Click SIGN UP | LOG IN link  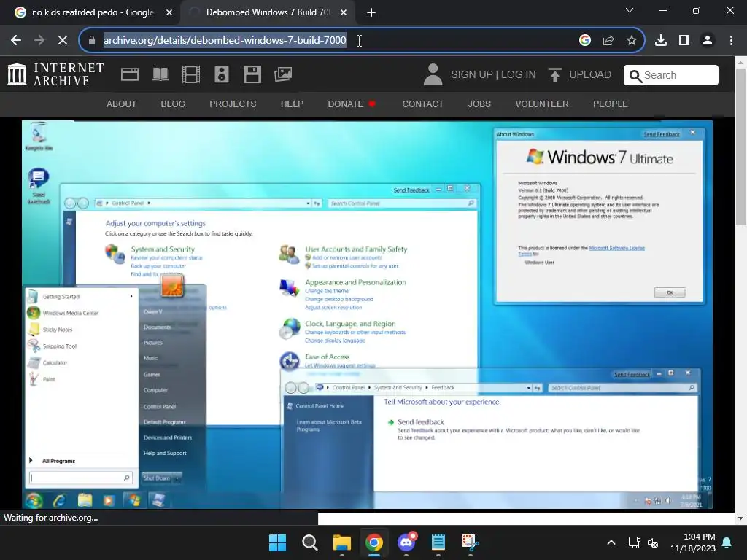494,75
